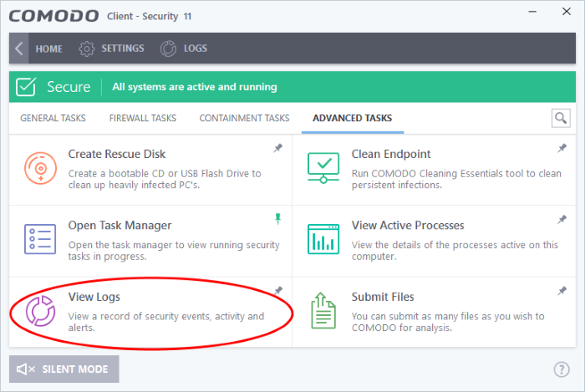Open help with the question mark icon
The height and width of the screenshot is (392, 585).
tap(562, 369)
